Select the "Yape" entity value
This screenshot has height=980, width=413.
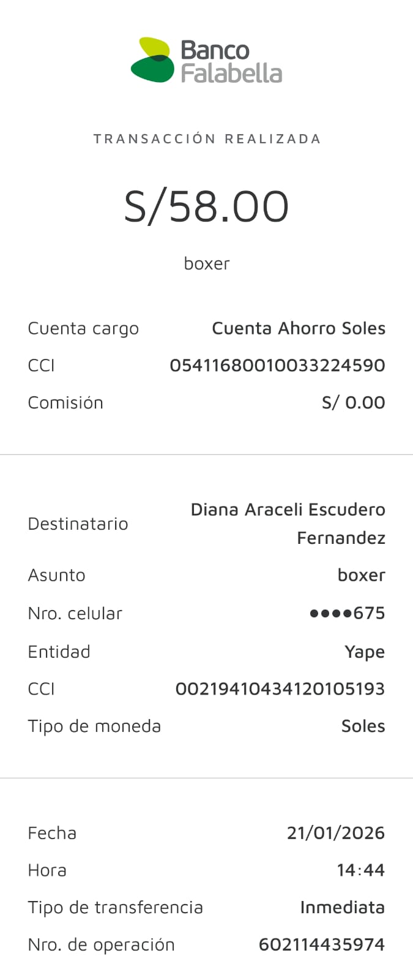tap(365, 652)
